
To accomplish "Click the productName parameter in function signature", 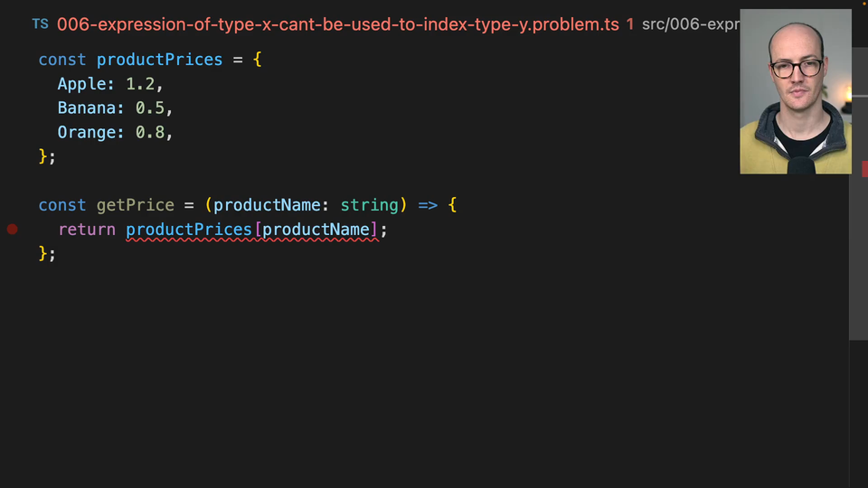I will click(267, 205).
